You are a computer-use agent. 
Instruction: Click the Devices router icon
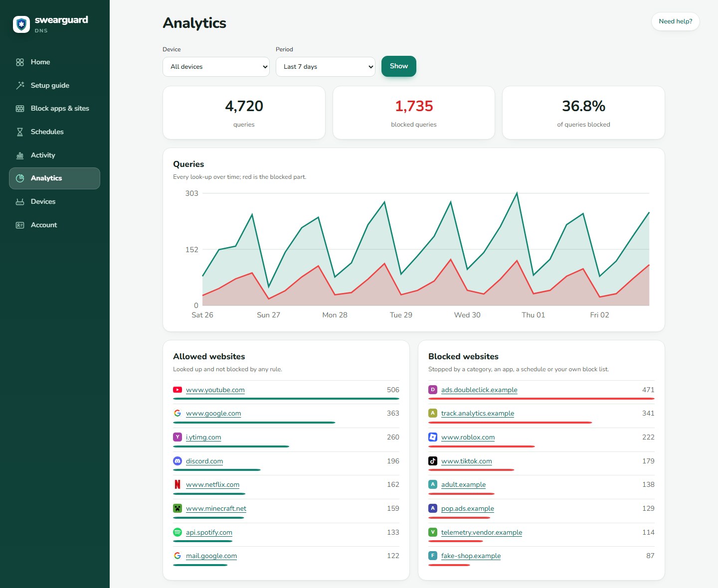coord(20,202)
